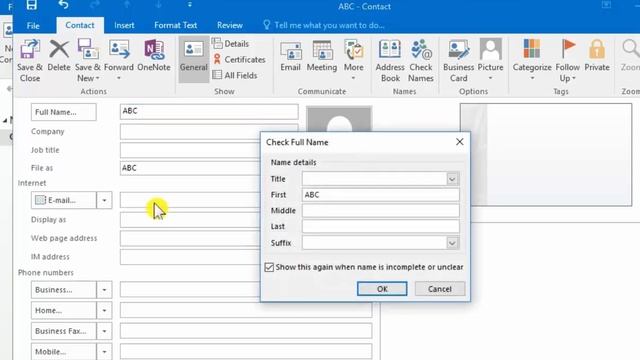The image size is (640, 360).
Task: Click the Full Name... button
Action: coord(64,112)
